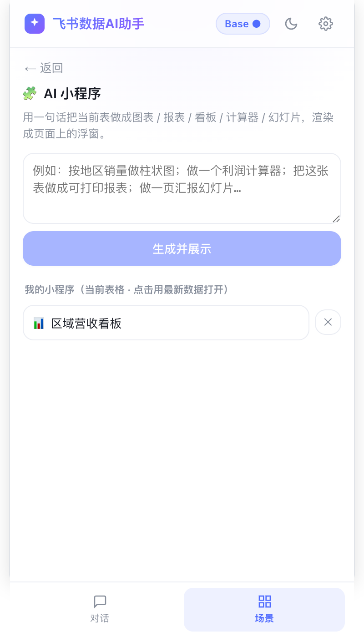Click the textarea resize handle corner
Viewport: 364px width, 637px height.
[x=336, y=219]
